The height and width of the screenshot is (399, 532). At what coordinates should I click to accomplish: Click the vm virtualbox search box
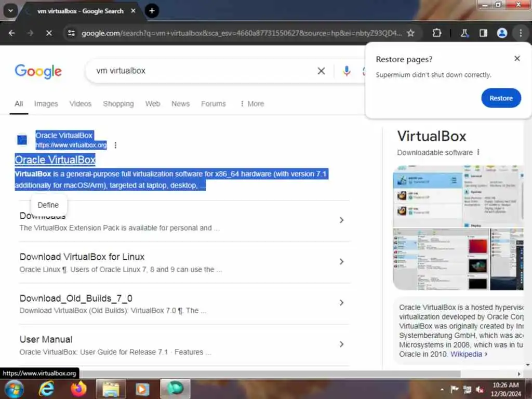coord(204,71)
